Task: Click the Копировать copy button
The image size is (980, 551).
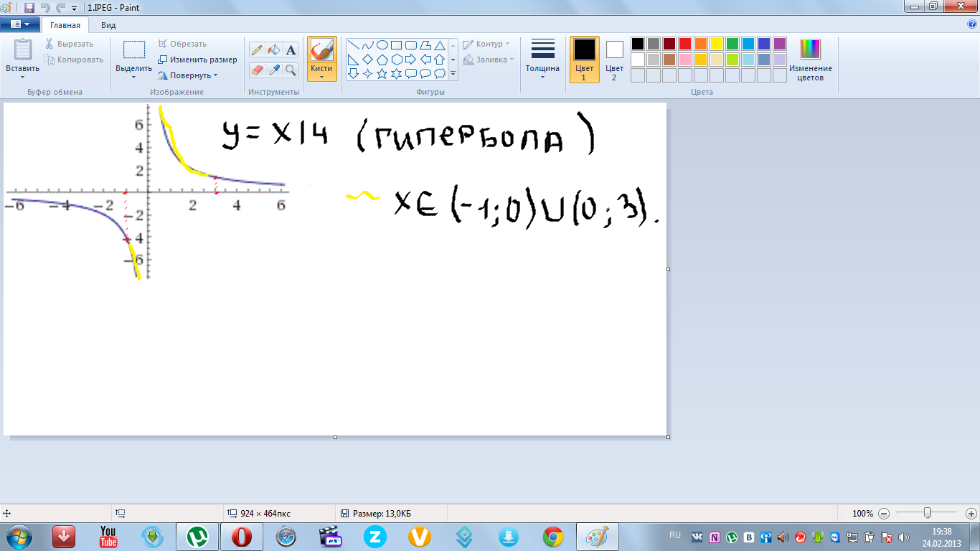Action: pos(74,60)
